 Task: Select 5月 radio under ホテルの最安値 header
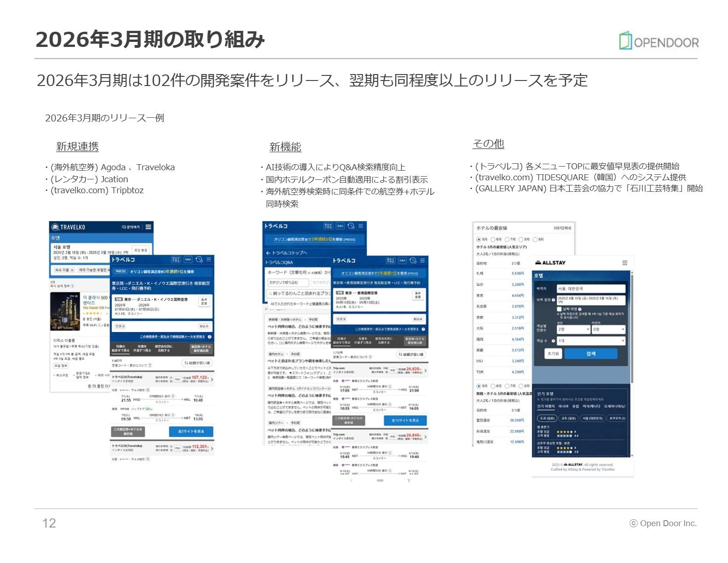[479, 239]
